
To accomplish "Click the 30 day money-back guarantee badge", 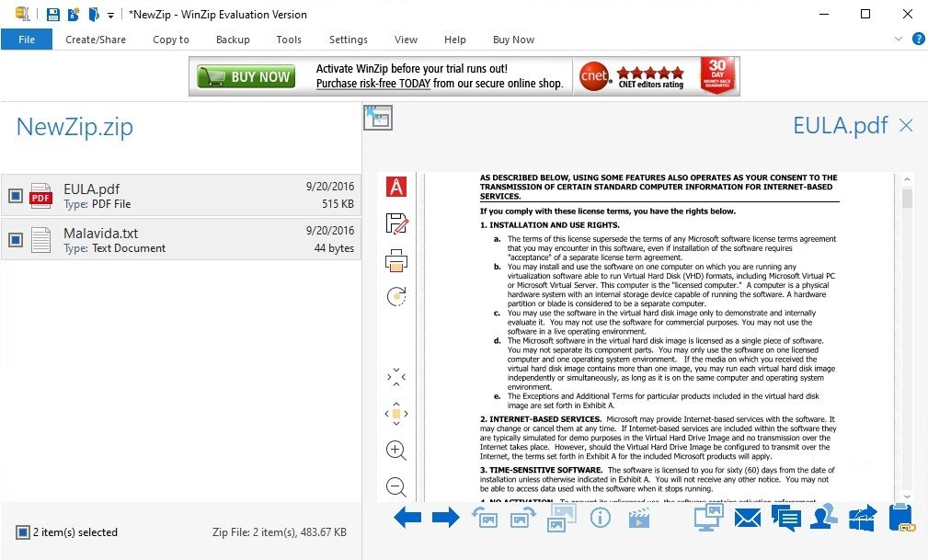I will click(x=717, y=75).
